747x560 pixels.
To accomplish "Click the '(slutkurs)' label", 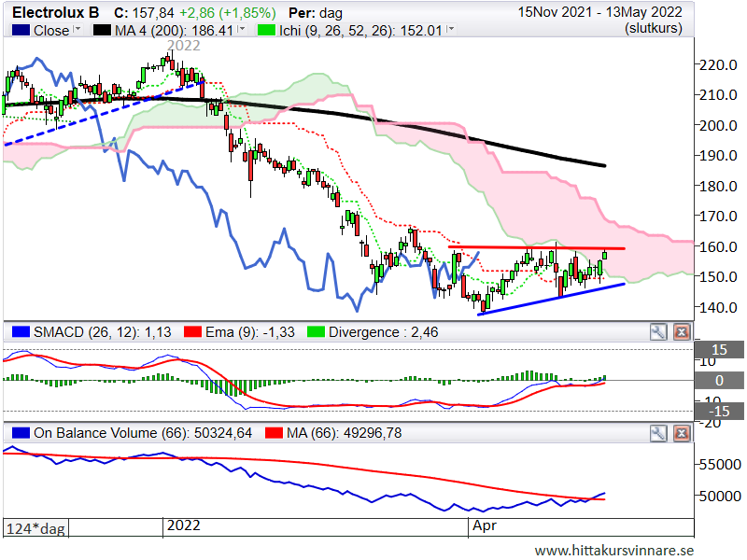I will [654, 28].
